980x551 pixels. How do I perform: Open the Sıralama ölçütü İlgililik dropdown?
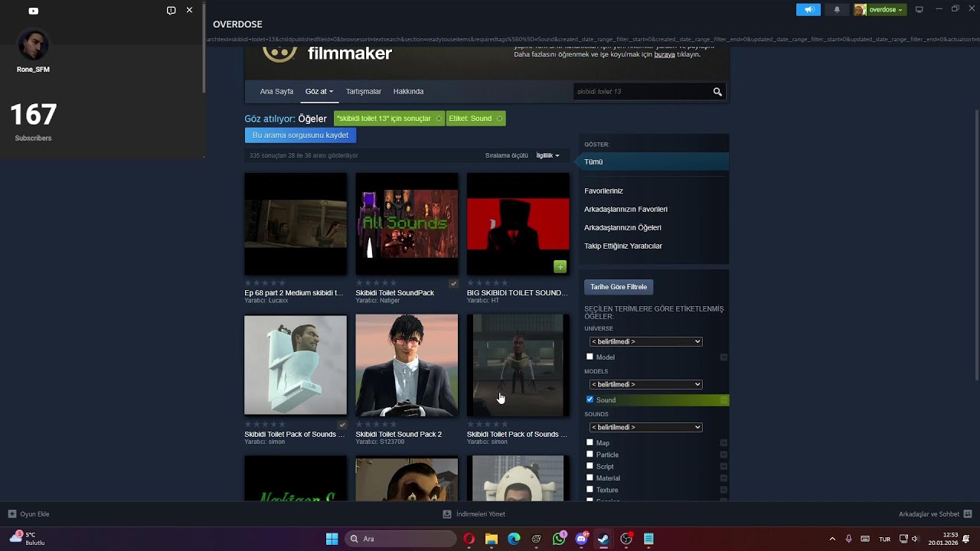tap(547, 155)
